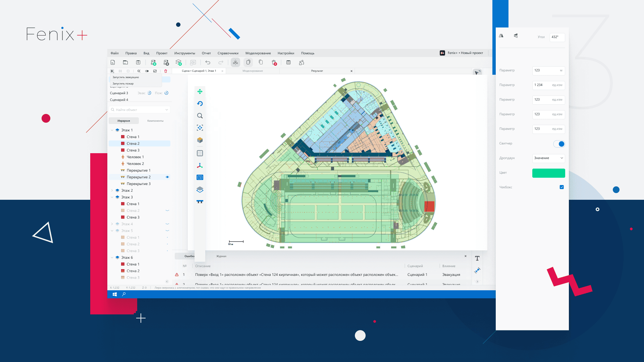Select the magnifier zoom tool
The height and width of the screenshot is (362, 644).
click(200, 116)
